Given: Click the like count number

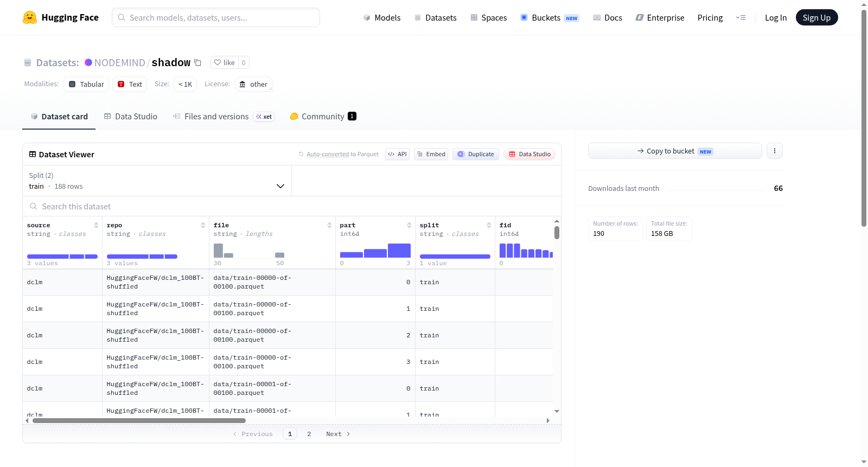Looking at the screenshot, I should pos(244,62).
